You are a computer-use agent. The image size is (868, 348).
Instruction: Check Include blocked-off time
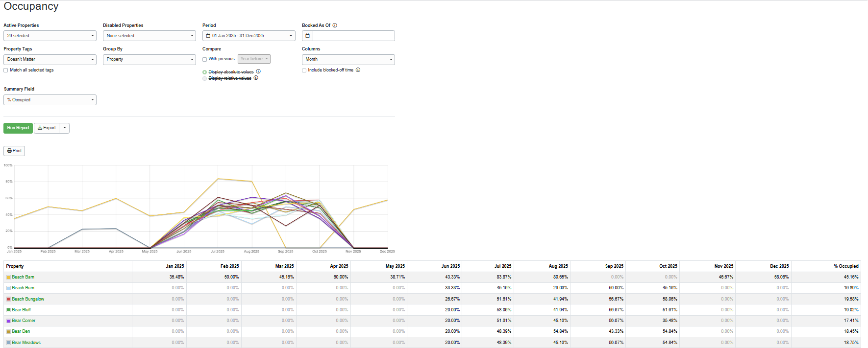[x=304, y=70]
